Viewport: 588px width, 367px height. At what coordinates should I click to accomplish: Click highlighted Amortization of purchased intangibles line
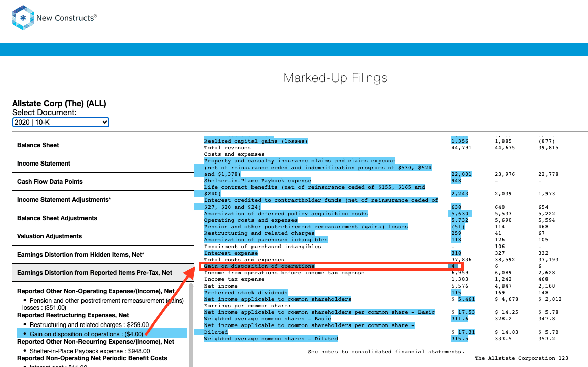click(266, 240)
